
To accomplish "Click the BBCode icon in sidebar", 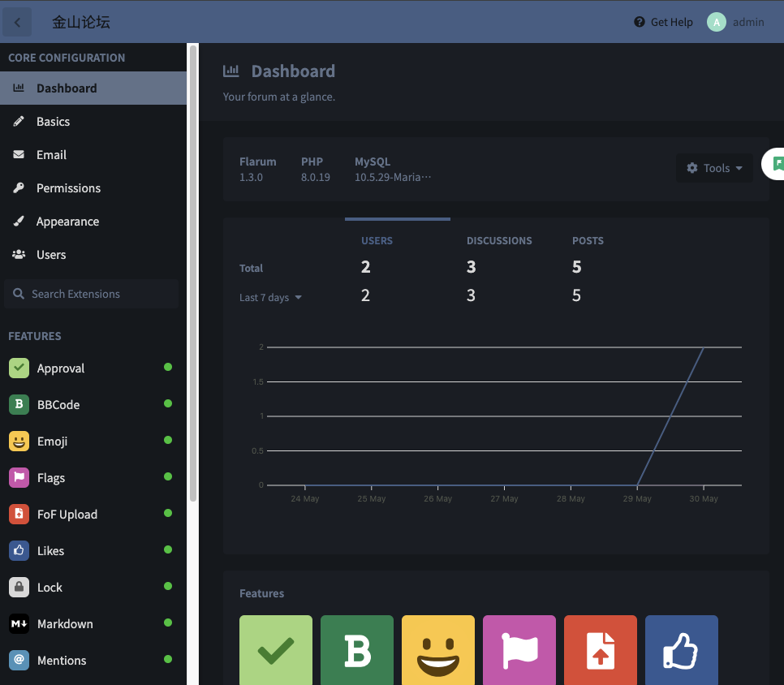I will point(19,404).
